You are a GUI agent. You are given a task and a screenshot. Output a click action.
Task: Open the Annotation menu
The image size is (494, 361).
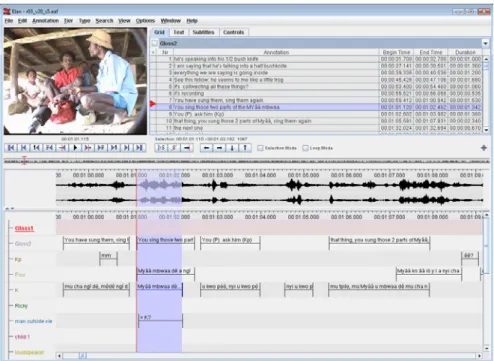[45, 21]
